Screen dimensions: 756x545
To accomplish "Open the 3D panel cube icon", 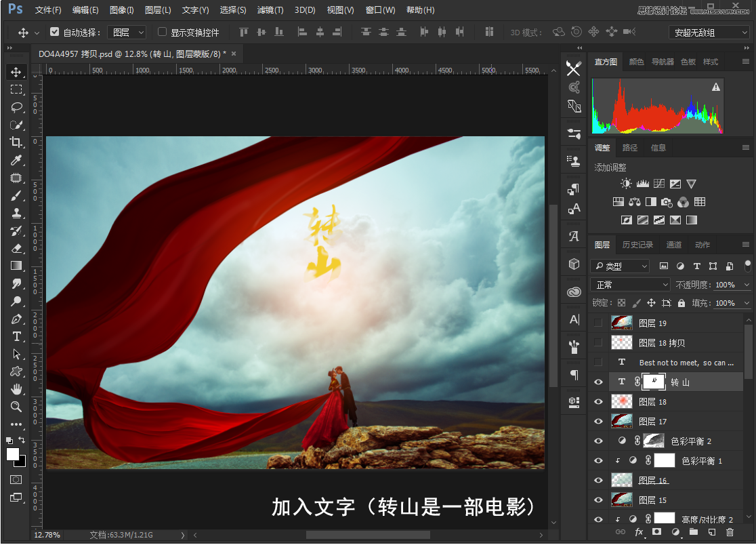I will [574, 264].
